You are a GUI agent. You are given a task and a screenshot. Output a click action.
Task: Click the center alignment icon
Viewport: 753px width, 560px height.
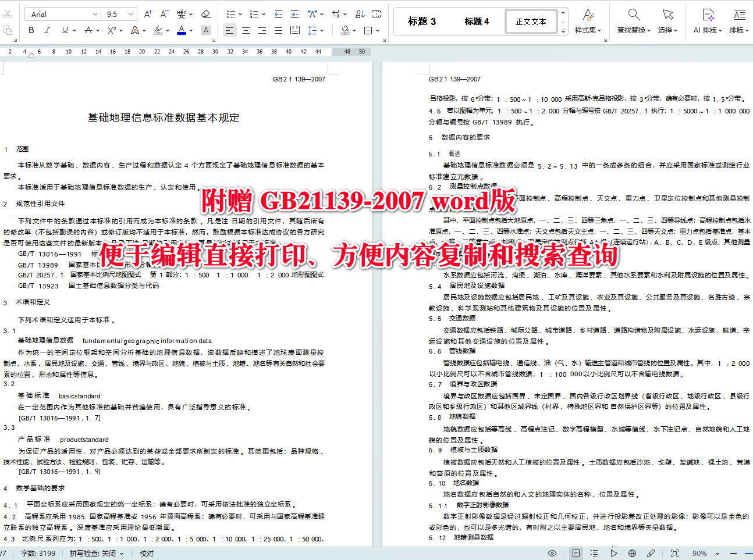246,30
